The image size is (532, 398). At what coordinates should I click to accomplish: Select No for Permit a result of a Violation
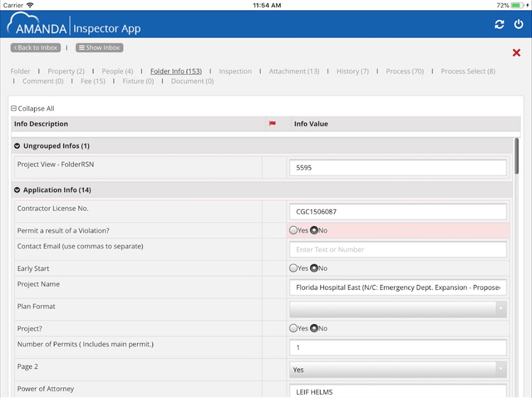point(314,230)
